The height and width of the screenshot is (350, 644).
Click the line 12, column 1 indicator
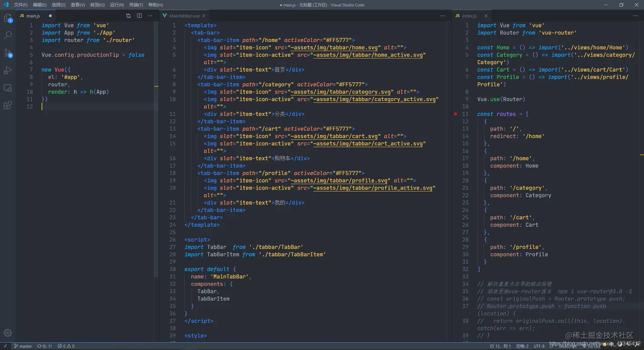500,346
